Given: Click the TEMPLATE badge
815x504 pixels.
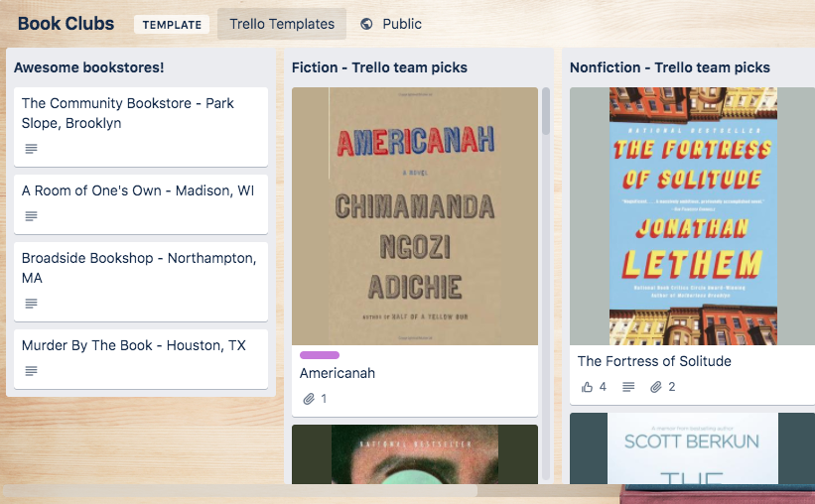Looking at the screenshot, I should [172, 25].
